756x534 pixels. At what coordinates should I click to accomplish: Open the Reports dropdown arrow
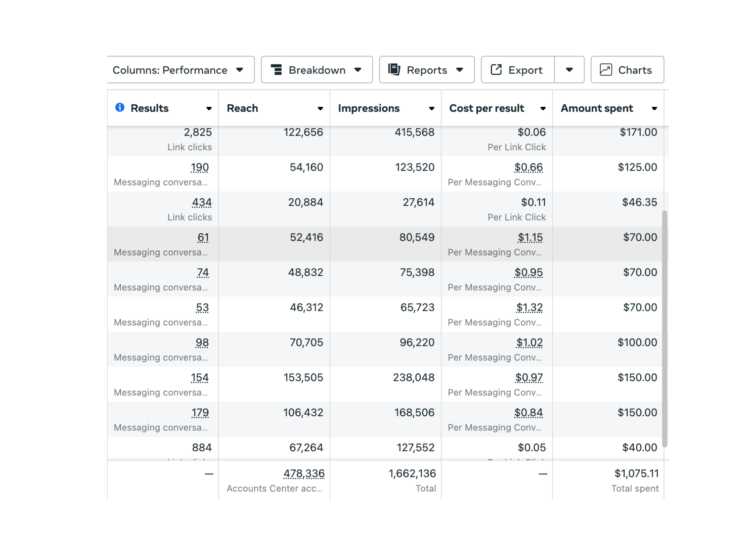pos(460,70)
